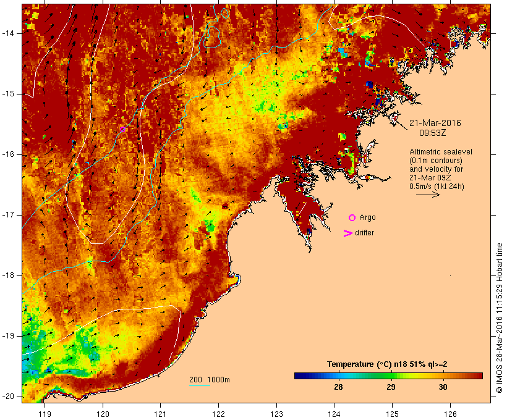Click the -17 latitude axis label
The width and height of the screenshot is (507, 420).
point(8,215)
